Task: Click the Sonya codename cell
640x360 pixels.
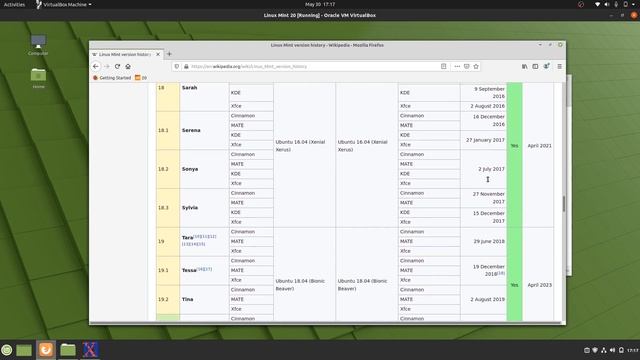Action: [x=204, y=169]
